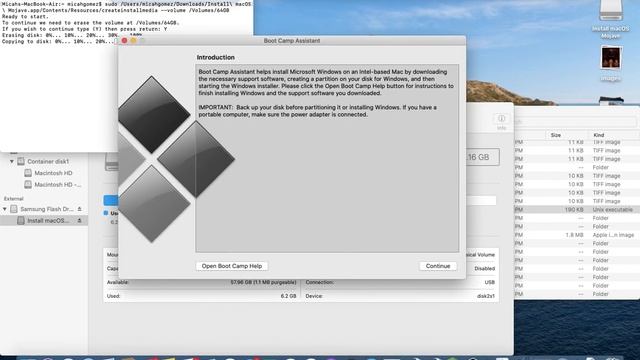Select the 190 KB Unix executable row in Finder

click(577, 209)
